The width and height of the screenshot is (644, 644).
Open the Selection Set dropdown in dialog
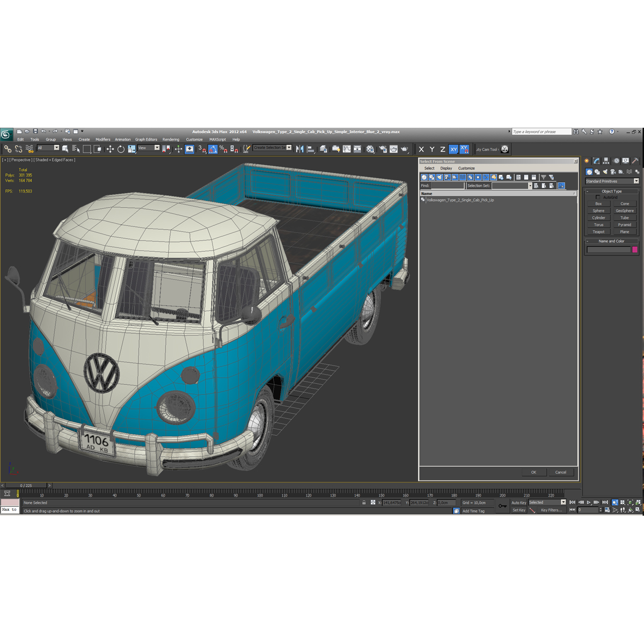tap(512, 186)
